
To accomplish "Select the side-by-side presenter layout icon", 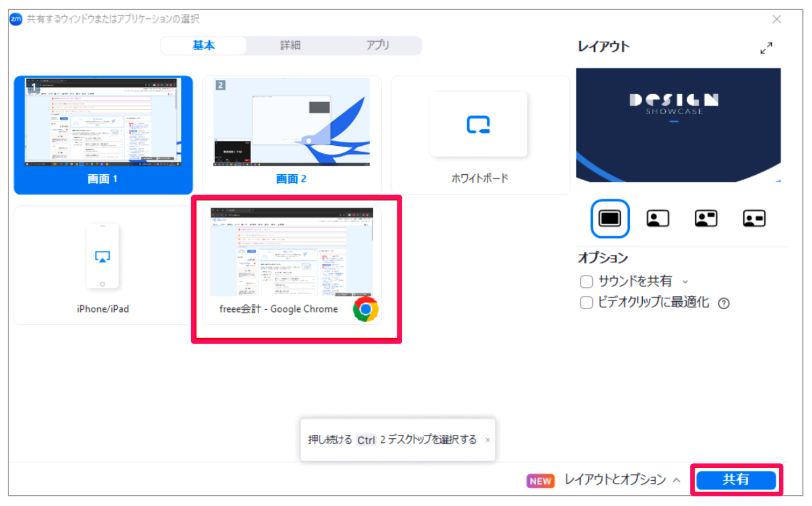I will pyautogui.click(x=754, y=218).
